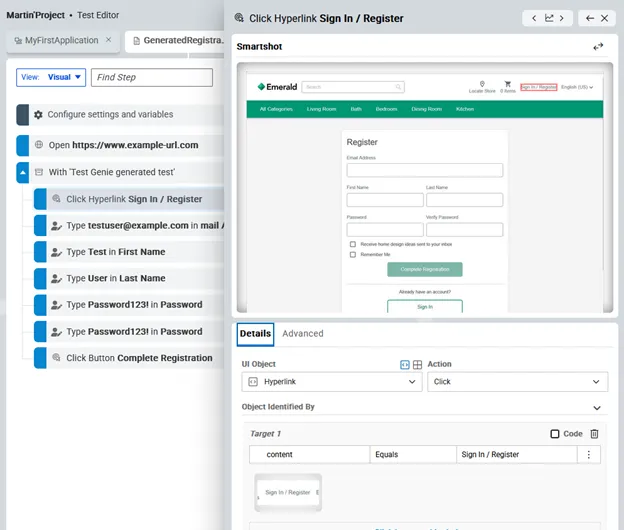Click the type icon on First Name step
The height and width of the screenshot is (530, 624).
pyautogui.click(x=57, y=252)
